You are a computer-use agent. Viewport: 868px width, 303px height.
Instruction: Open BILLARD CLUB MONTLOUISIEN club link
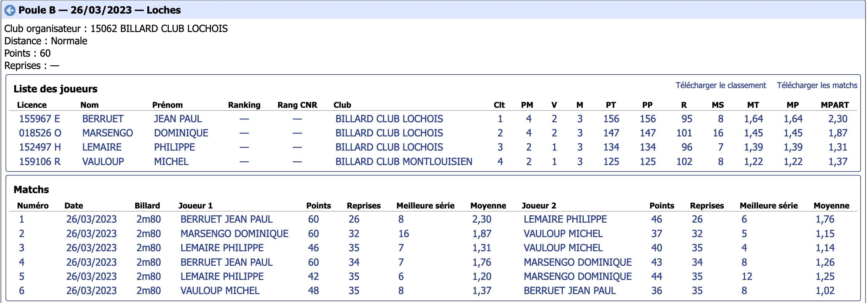pos(404,162)
